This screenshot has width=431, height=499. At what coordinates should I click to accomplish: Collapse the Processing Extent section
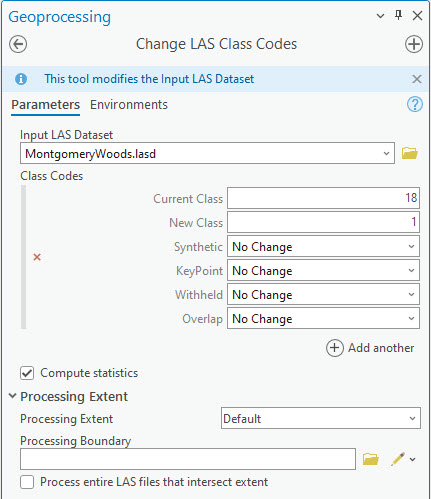click(13, 396)
